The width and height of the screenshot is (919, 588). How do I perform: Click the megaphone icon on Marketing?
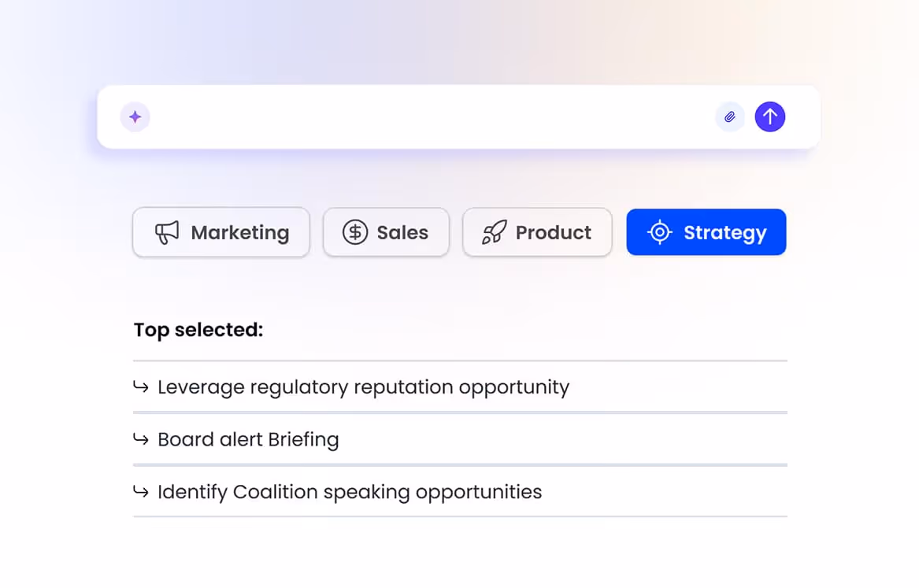click(x=167, y=232)
